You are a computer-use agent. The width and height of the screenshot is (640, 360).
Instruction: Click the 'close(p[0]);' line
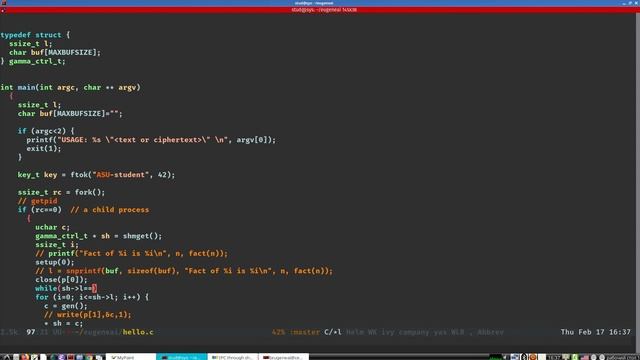61,280
